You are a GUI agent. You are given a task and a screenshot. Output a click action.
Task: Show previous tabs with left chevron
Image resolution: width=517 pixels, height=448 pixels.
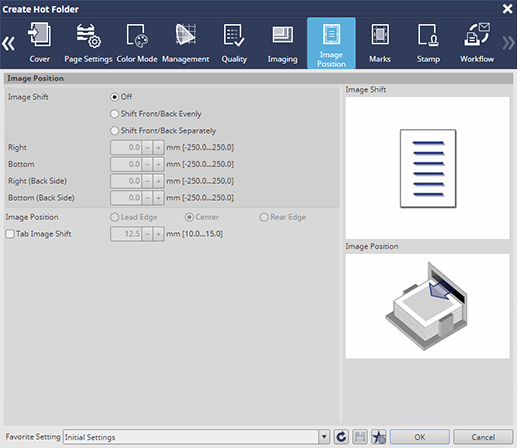[9, 44]
